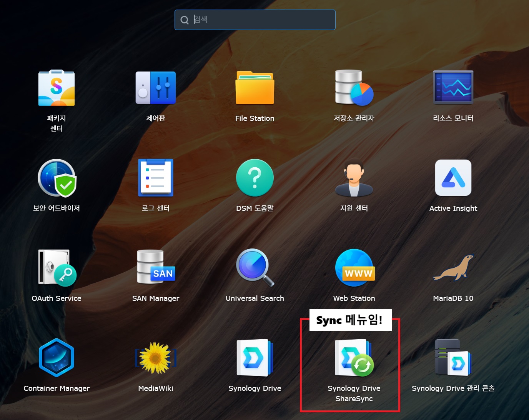
Task: Launch Active Insight app
Action: (x=453, y=178)
